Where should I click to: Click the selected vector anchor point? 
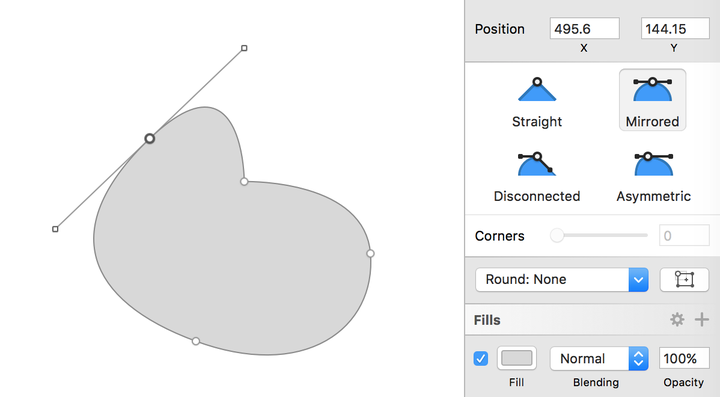pyautogui.click(x=150, y=139)
